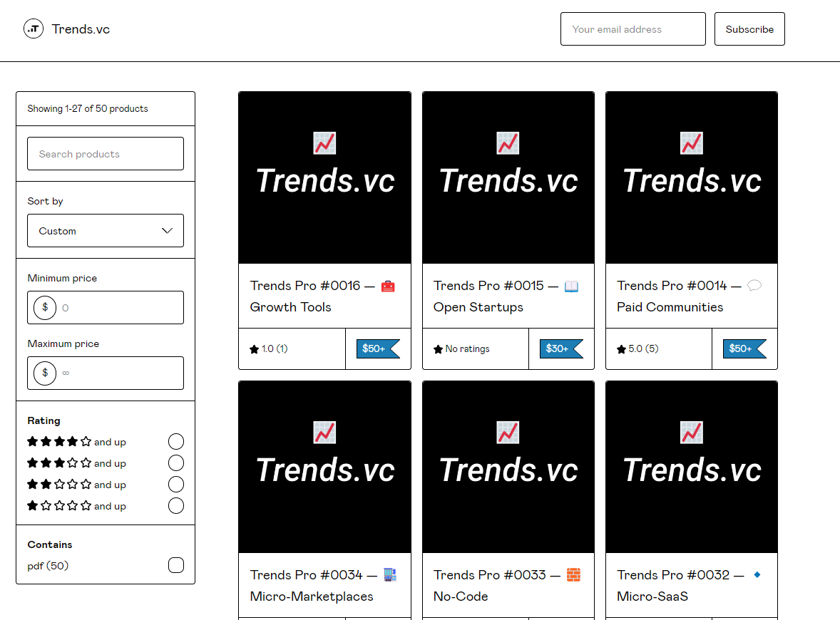This screenshot has width=840, height=620.
Task: Click the building emoji beside Trends Pro #0034
Action: pyautogui.click(x=390, y=575)
